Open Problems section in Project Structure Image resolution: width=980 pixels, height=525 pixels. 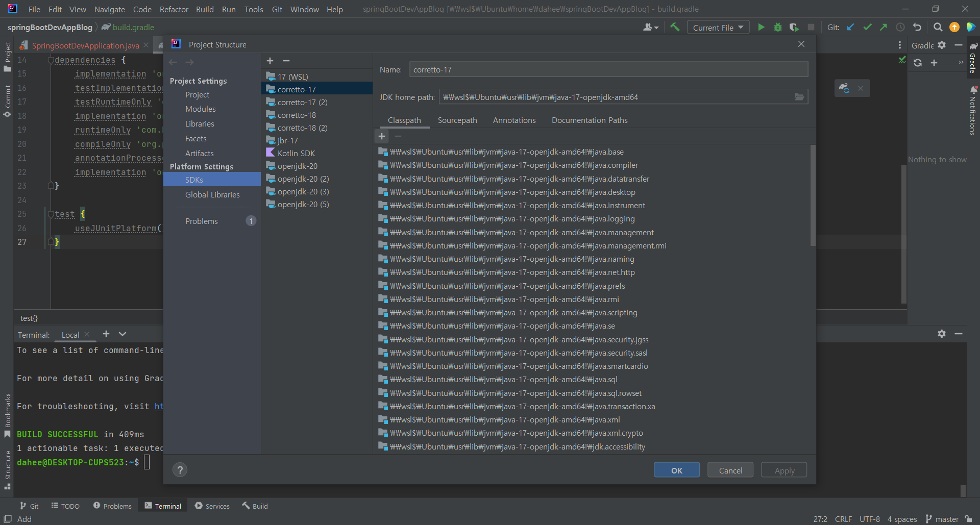202,221
